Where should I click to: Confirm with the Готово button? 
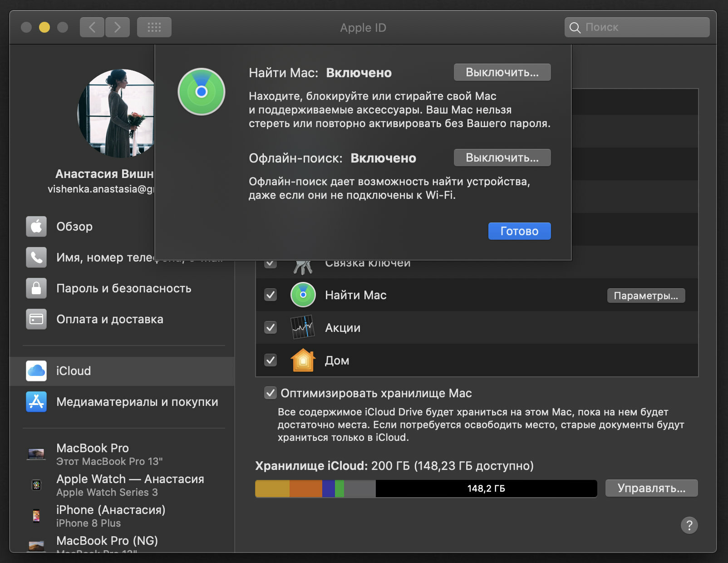tap(519, 231)
